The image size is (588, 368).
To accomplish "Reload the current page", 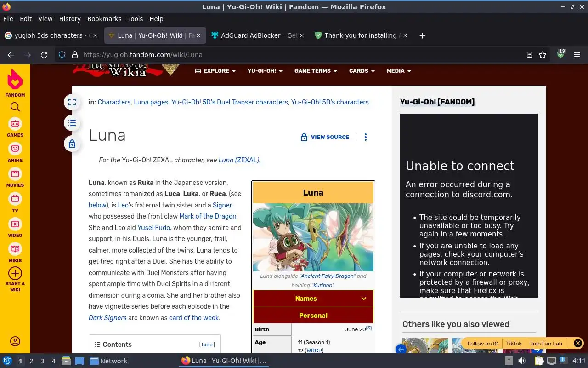I will coord(44,55).
